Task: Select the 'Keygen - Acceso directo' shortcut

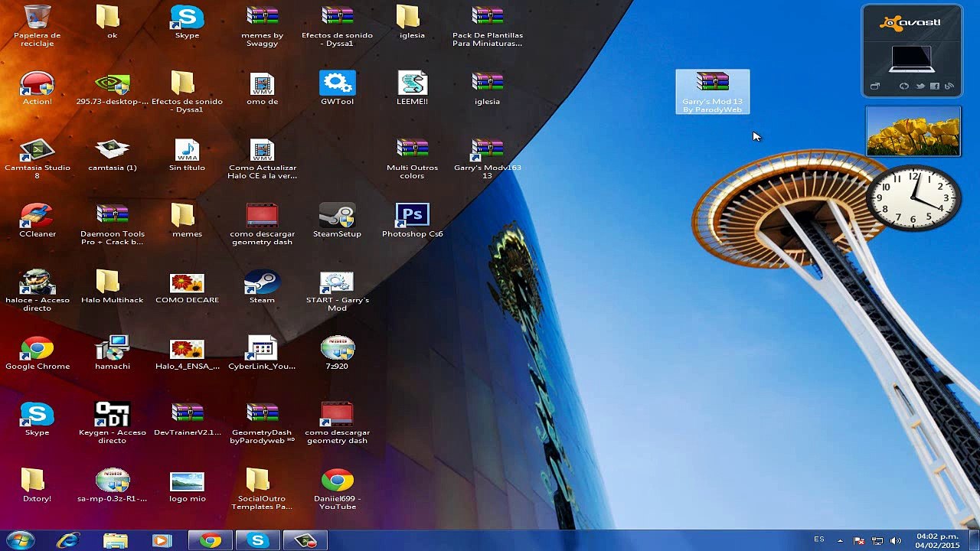Action: pyautogui.click(x=112, y=423)
